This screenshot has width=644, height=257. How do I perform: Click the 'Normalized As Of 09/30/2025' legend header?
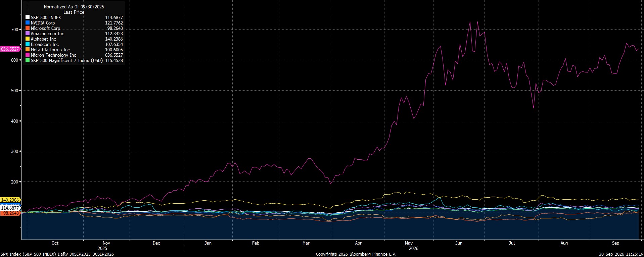[x=74, y=7]
